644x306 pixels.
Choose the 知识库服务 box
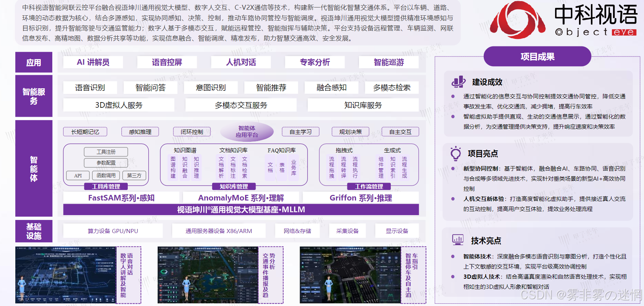[363, 105]
